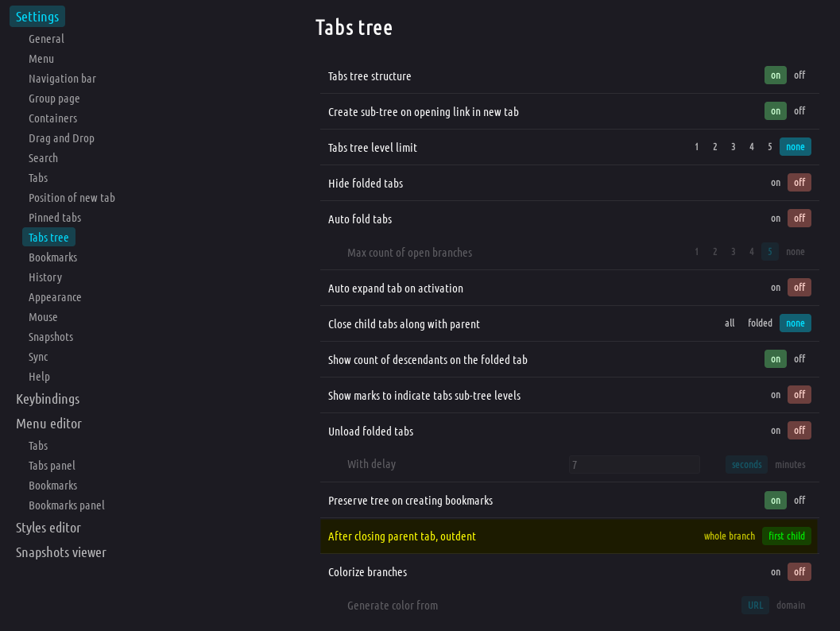Open Styles editor page

point(48,528)
